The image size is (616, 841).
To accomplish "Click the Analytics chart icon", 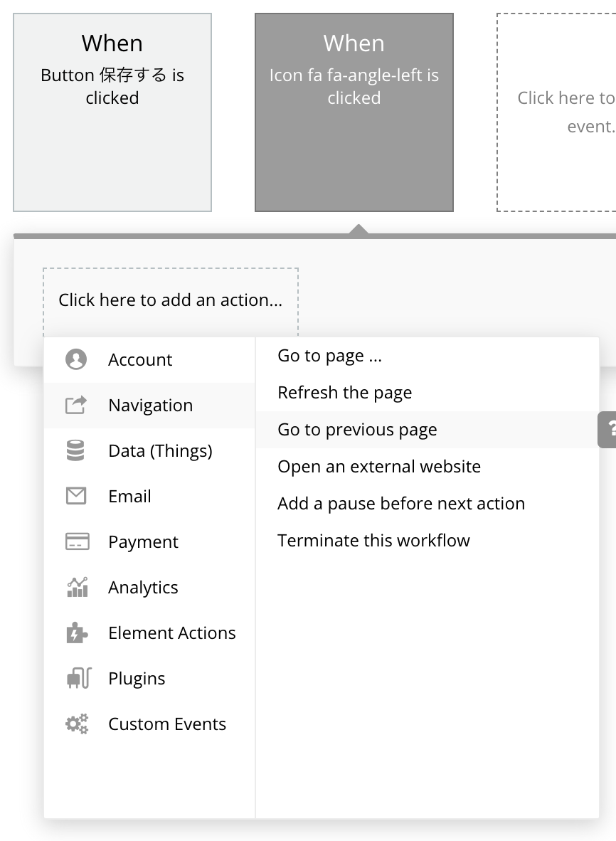I will click(x=77, y=587).
